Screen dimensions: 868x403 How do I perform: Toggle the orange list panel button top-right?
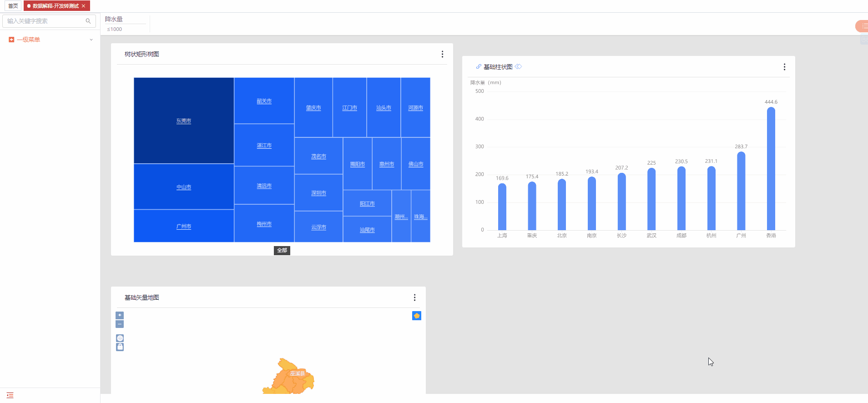pos(863,26)
